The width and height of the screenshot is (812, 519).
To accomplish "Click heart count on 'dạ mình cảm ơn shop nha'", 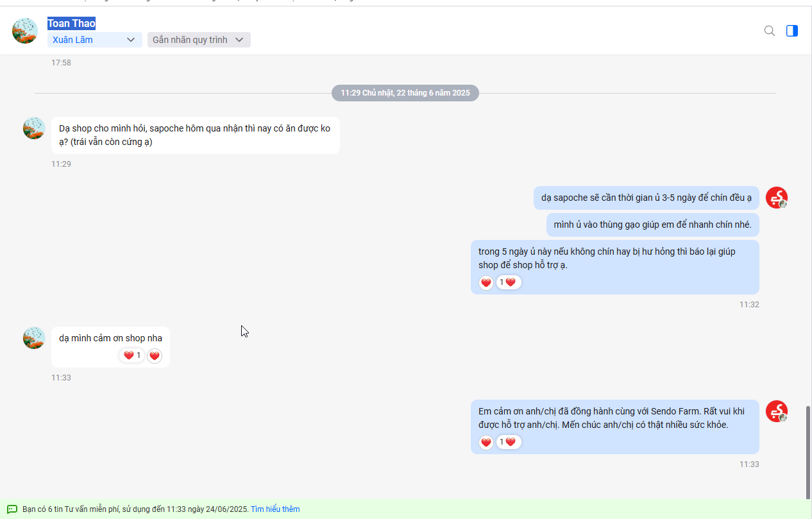I will [x=132, y=355].
